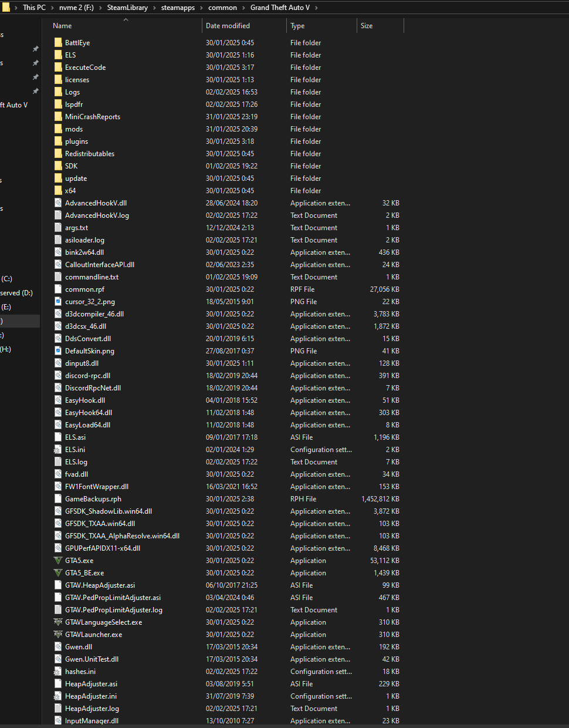Click the AdvancedHookV.dll file icon

click(x=58, y=203)
